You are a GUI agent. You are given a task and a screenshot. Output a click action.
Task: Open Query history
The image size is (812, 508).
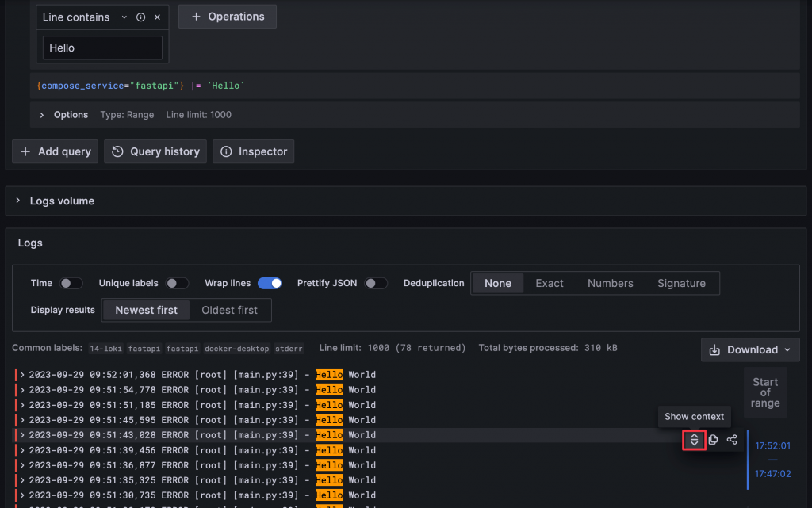(155, 151)
